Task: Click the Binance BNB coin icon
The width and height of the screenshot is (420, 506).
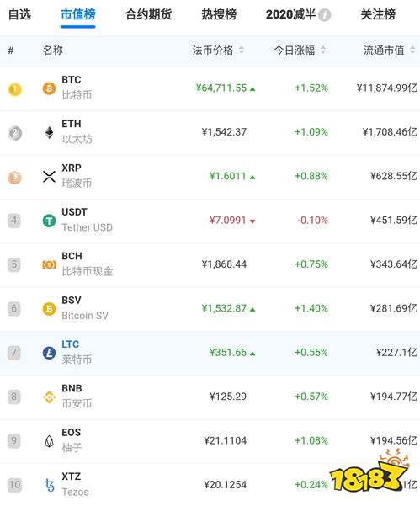Action: (x=49, y=397)
